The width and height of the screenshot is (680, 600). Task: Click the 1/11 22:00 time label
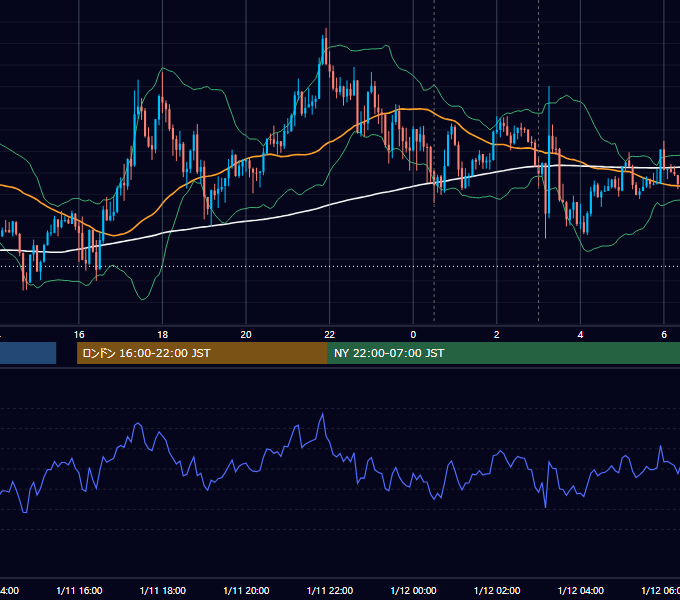point(330,590)
